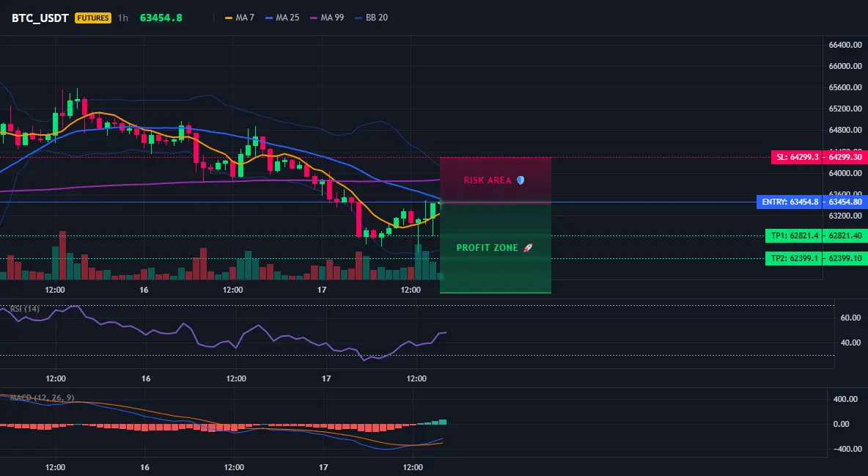Click the 64299.30 stop-loss price axis tag
Screen dimensions: 868x476
[x=845, y=158]
